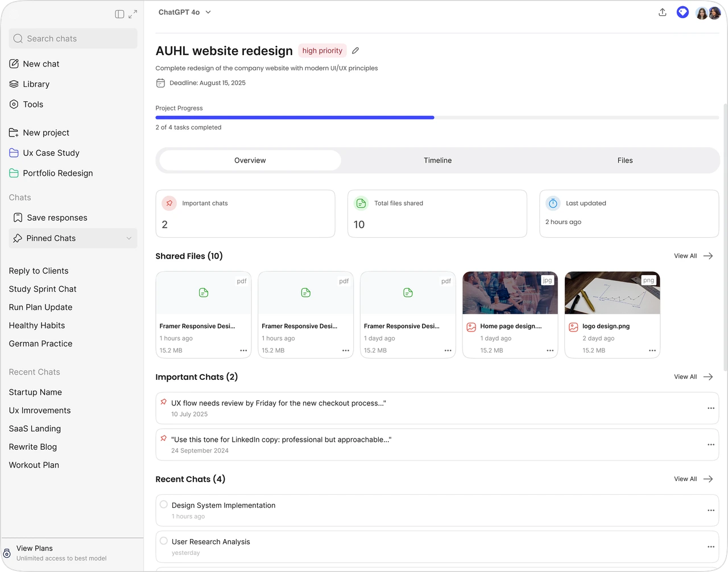The image size is (728, 572).
Task: Open options menu for logo design.png
Action: tap(651, 351)
